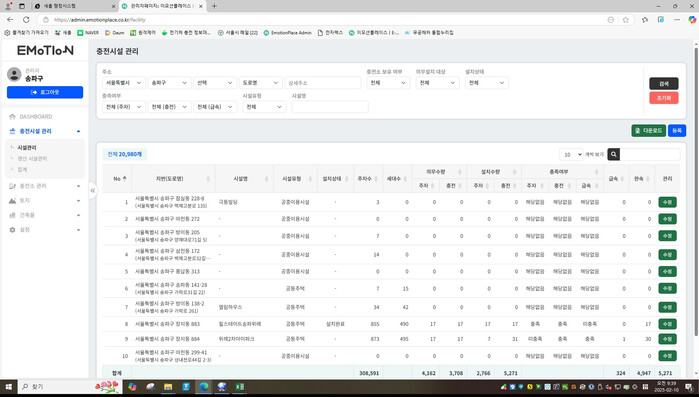Click 수정 button for 극동빌딩 row

(667, 202)
